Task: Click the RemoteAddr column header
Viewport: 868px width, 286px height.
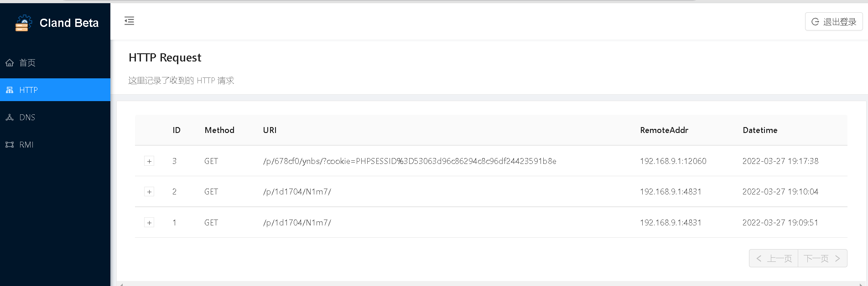Action: (664, 130)
